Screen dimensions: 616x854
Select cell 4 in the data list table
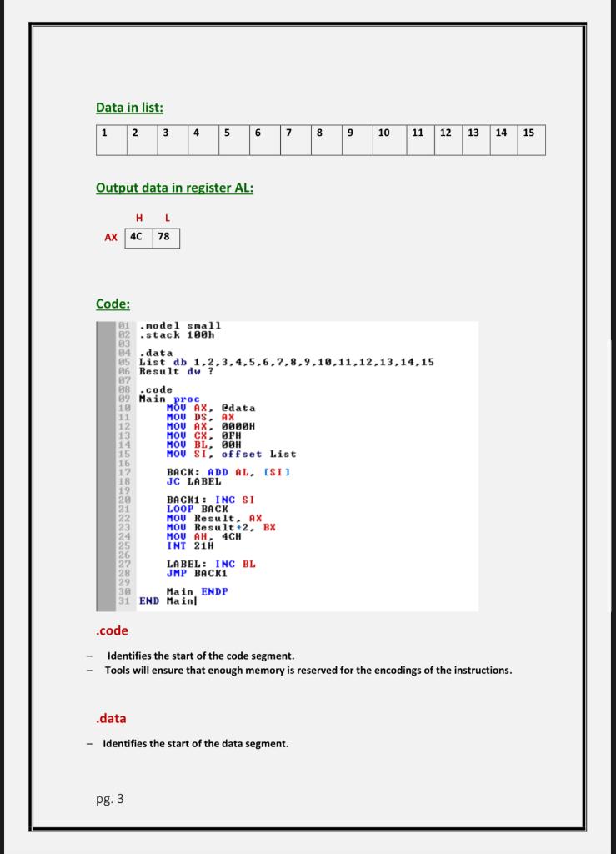[x=203, y=140]
